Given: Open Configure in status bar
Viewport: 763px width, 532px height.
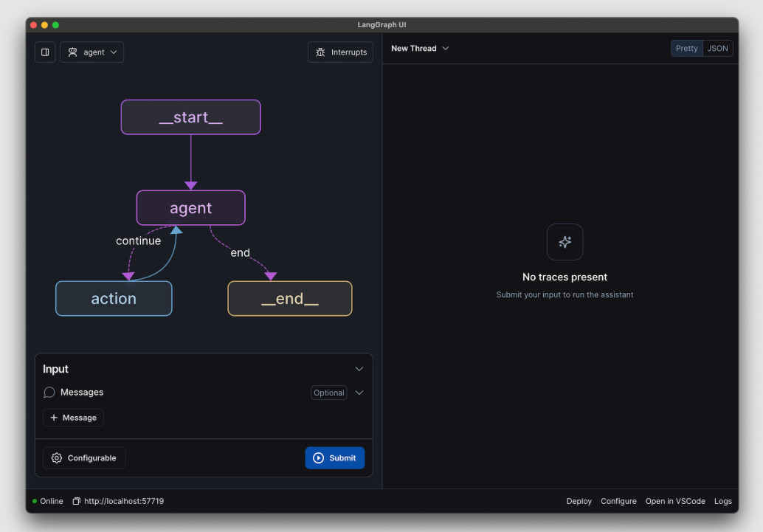Looking at the screenshot, I should point(618,501).
